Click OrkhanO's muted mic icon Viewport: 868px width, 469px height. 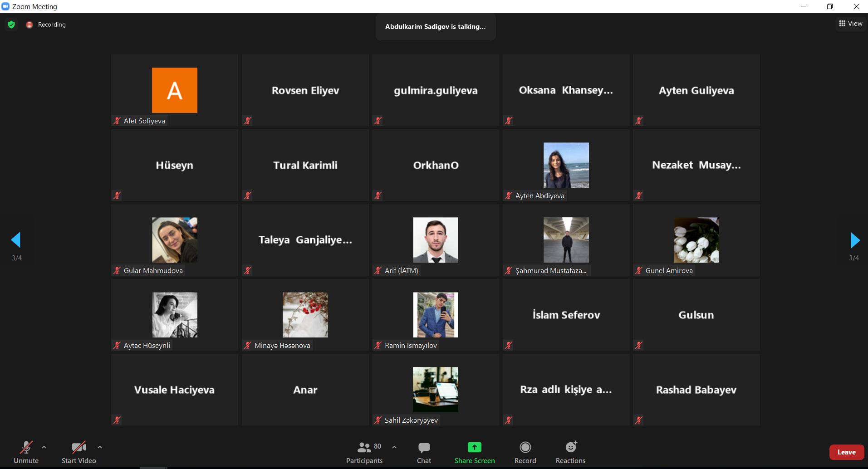point(378,195)
